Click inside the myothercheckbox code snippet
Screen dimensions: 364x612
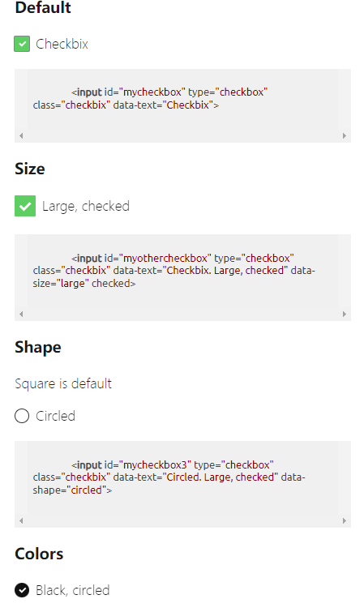tap(182, 271)
